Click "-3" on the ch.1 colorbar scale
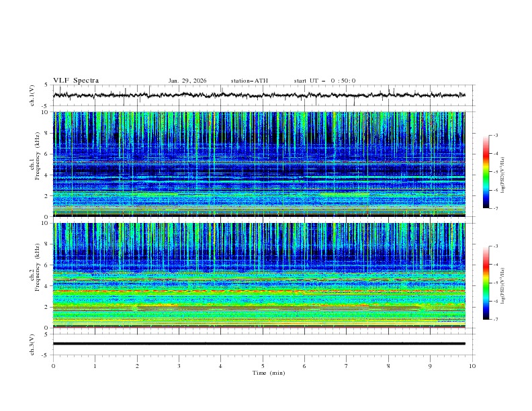Screen dimensions: 532x411 pyautogui.click(x=495, y=135)
